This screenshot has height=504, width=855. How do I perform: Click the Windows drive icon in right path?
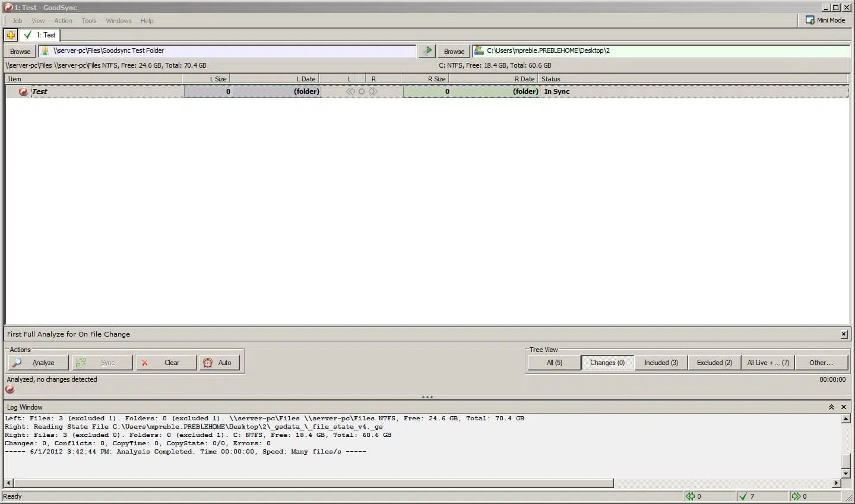point(479,51)
